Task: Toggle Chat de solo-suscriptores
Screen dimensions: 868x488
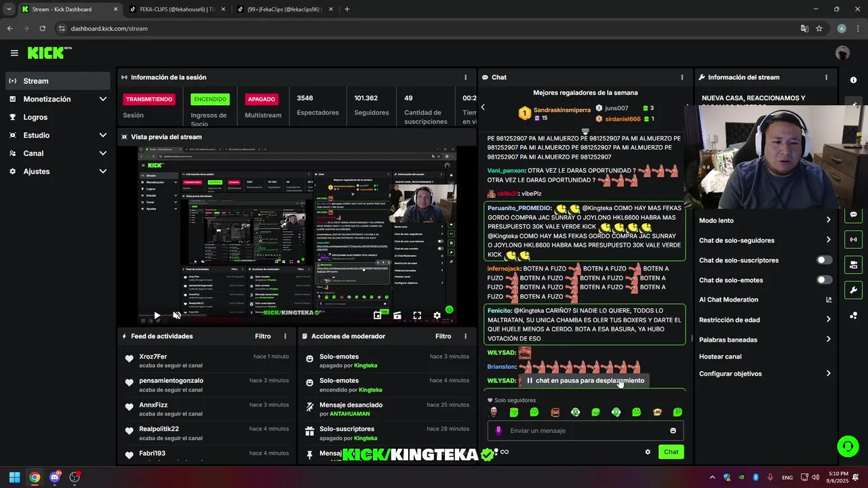Action: click(825, 260)
